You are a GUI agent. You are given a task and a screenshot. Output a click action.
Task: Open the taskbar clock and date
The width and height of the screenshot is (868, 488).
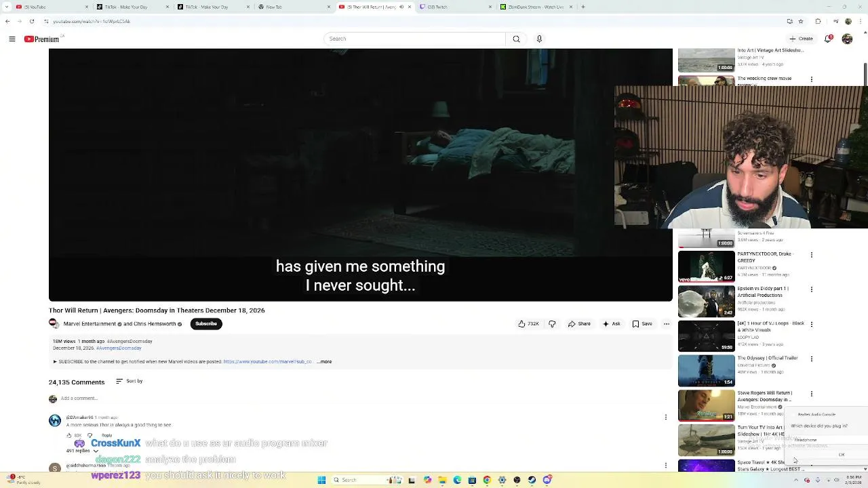pos(854,479)
